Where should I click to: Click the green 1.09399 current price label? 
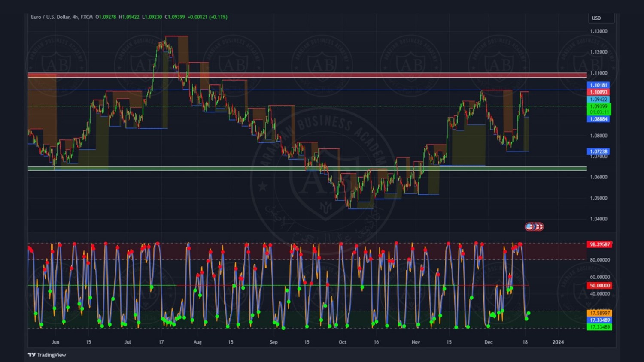click(599, 106)
